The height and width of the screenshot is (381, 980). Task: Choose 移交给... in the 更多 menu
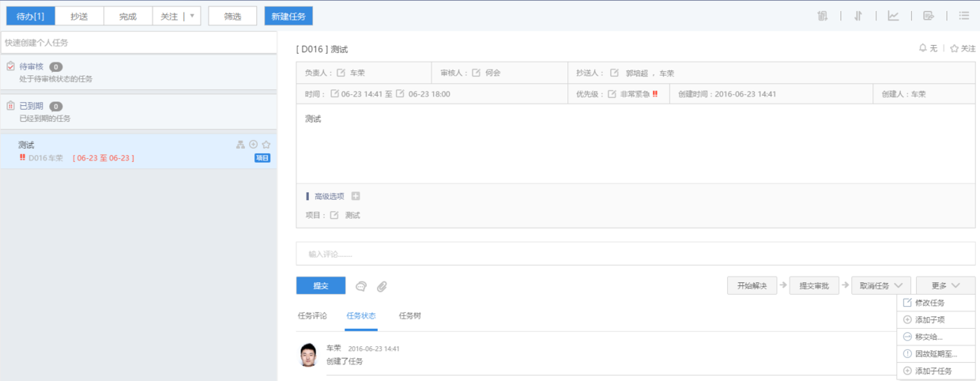pyautogui.click(x=928, y=337)
